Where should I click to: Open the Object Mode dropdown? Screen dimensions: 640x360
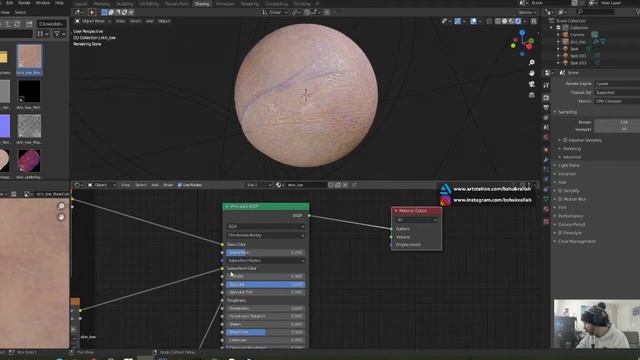pyautogui.click(x=93, y=21)
